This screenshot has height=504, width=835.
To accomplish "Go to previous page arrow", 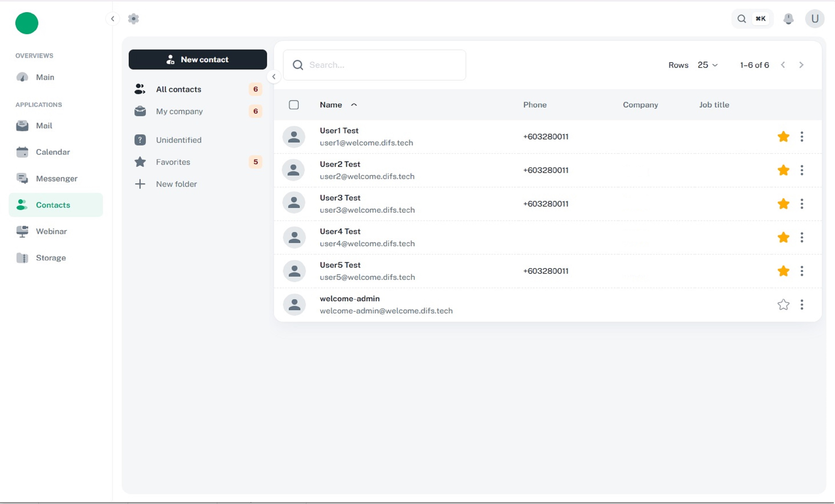I will [x=783, y=65].
